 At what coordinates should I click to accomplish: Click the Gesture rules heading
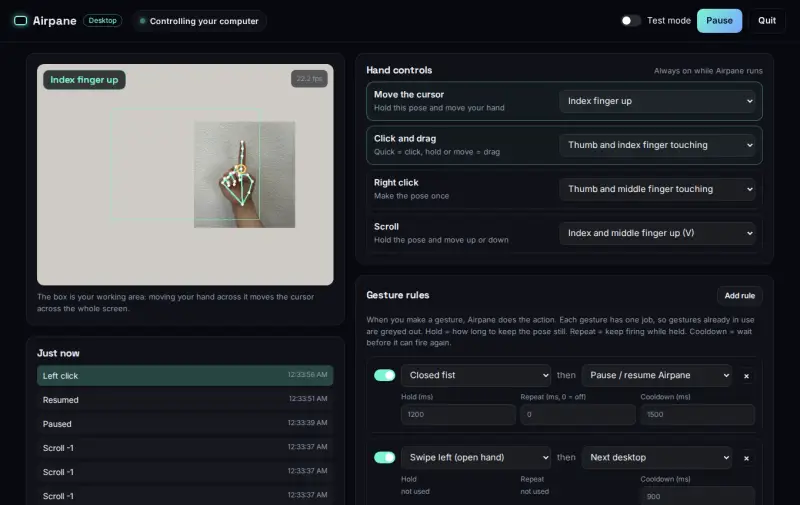[397, 295]
